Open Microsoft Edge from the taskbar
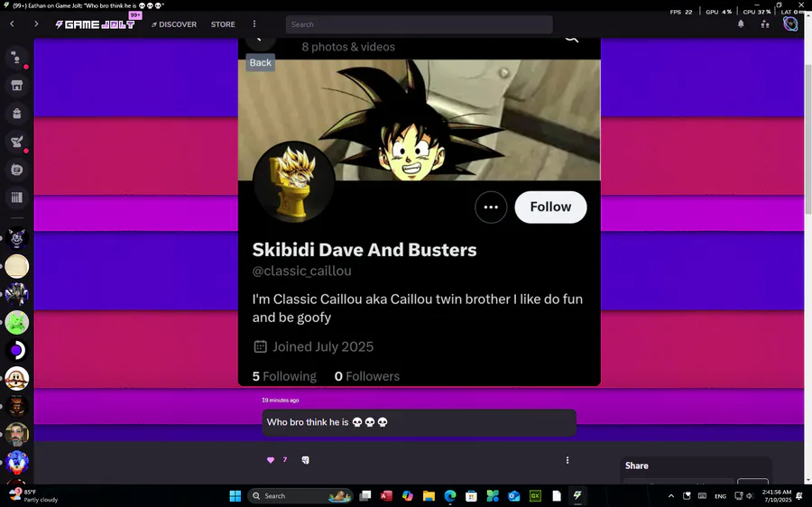The image size is (812, 507). [450, 495]
